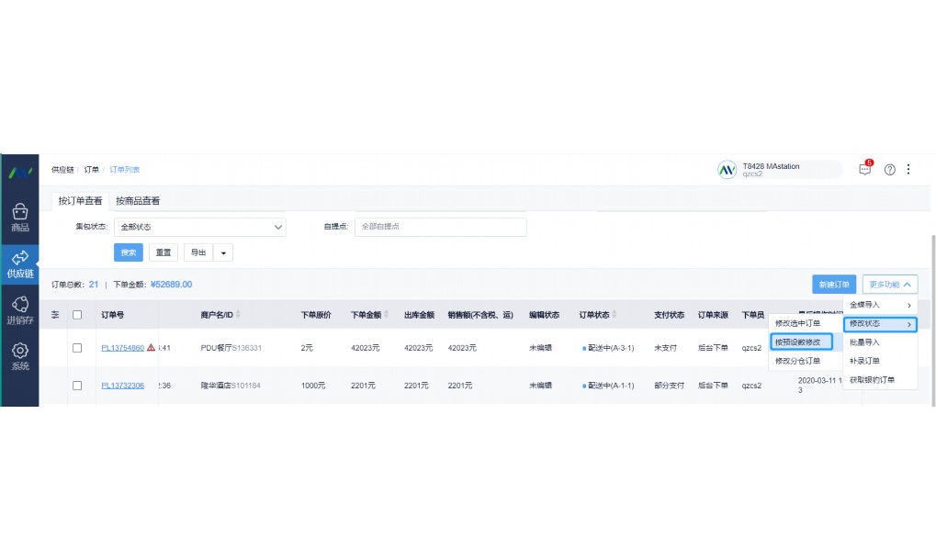Click the 支付状态 column header
The width and height of the screenshot is (936, 560).
[x=670, y=315]
